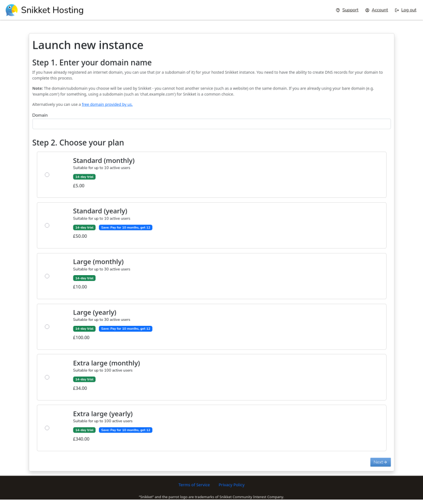The height and width of the screenshot is (504, 423).
Task: Click the Save badge on Large (yearly)
Action: [125, 329]
